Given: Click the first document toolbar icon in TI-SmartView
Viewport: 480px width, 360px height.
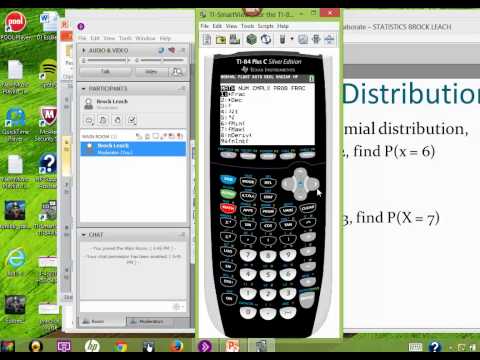Looking at the screenshot, I should point(207,40).
